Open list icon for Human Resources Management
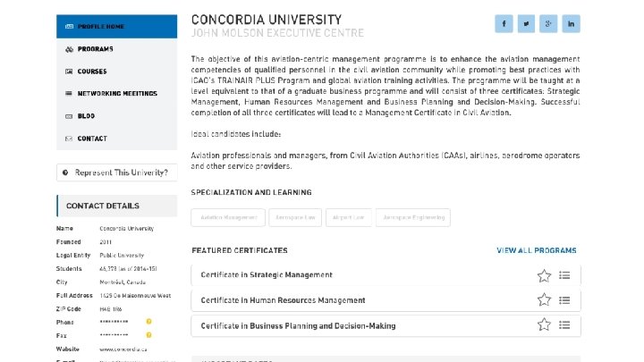Image resolution: width=644 pixels, height=362 pixels. [x=564, y=300]
